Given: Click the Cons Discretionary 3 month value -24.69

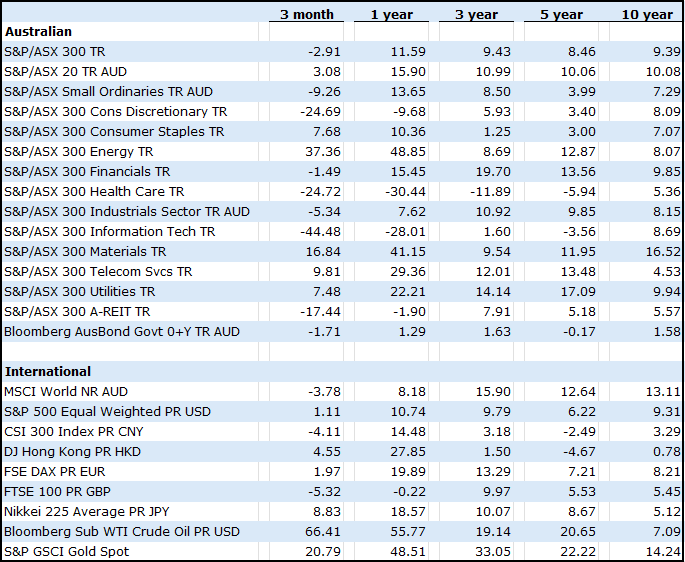Looking at the screenshot, I should tap(320, 111).
